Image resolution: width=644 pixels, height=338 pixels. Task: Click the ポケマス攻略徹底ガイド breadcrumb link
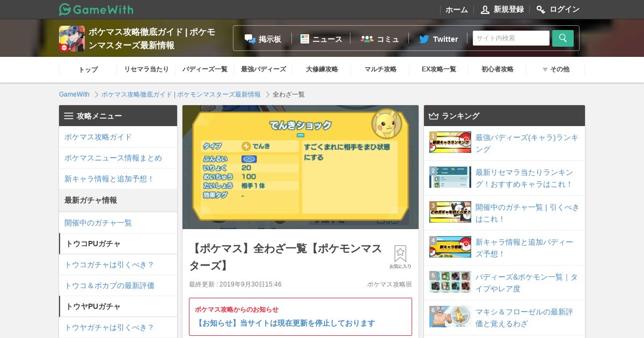click(181, 94)
